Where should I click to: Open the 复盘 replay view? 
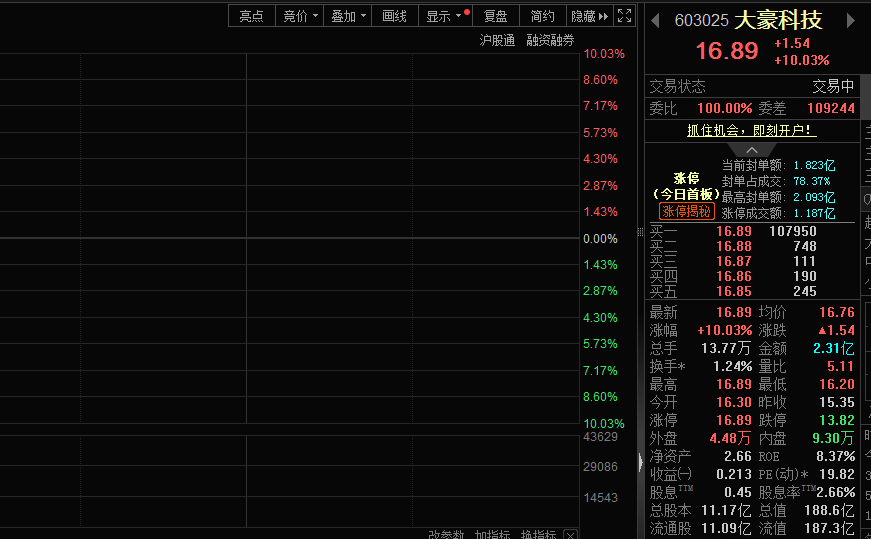coord(495,16)
